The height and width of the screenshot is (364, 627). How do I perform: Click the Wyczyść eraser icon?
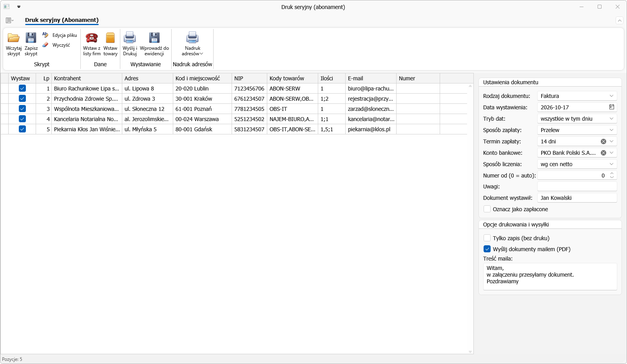pyautogui.click(x=45, y=45)
